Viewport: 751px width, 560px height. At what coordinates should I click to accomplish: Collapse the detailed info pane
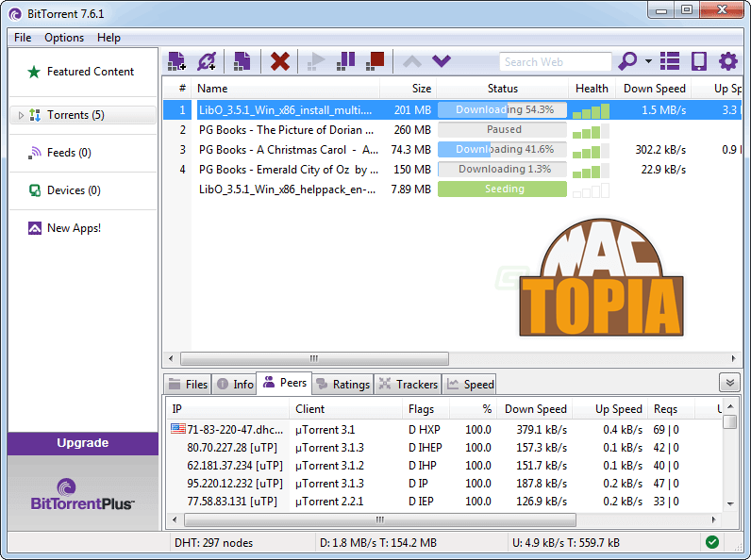[x=730, y=383]
